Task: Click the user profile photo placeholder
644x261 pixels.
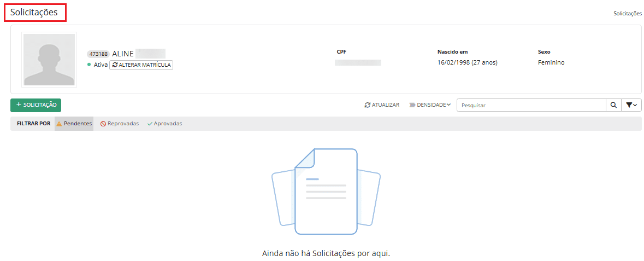Action: pyautogui.click(x=49, y=60)
